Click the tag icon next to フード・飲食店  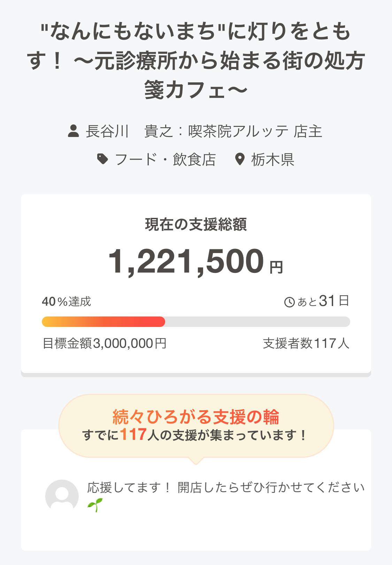(x=102, y=160)
